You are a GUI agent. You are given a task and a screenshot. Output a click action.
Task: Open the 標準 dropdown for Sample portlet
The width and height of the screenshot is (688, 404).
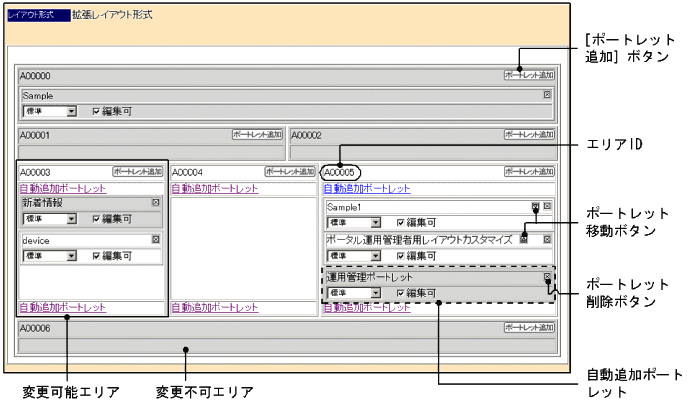pos(50,111)
